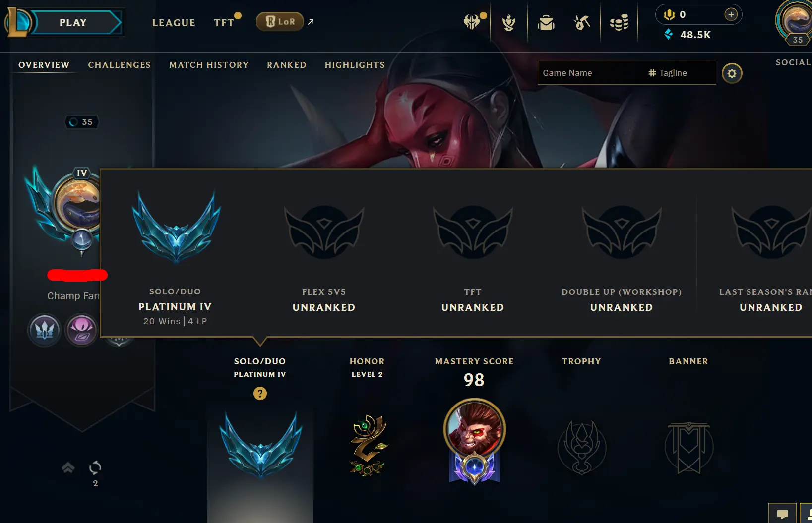Open the chat bubble icon
The image size is (812, 523).
[782, 514]
